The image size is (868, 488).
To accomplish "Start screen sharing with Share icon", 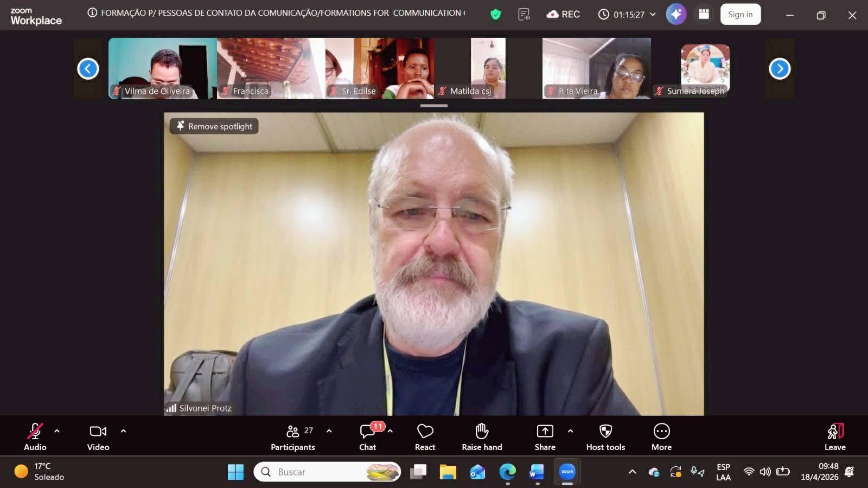I will [545, 436].
